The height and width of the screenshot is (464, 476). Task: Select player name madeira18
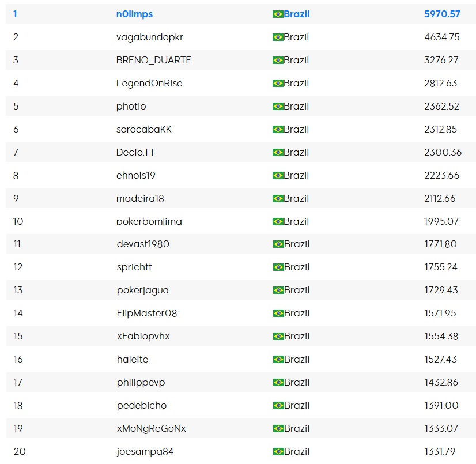coord(140,199)
